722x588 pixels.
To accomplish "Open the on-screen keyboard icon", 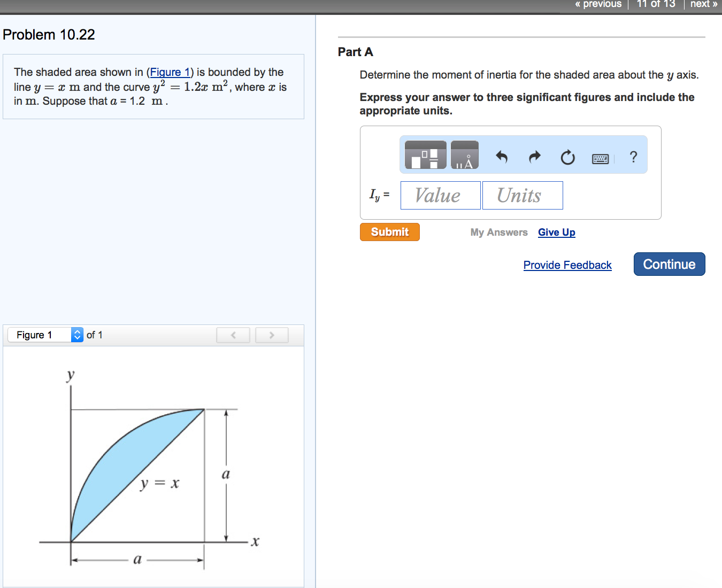I will point(600,158).
